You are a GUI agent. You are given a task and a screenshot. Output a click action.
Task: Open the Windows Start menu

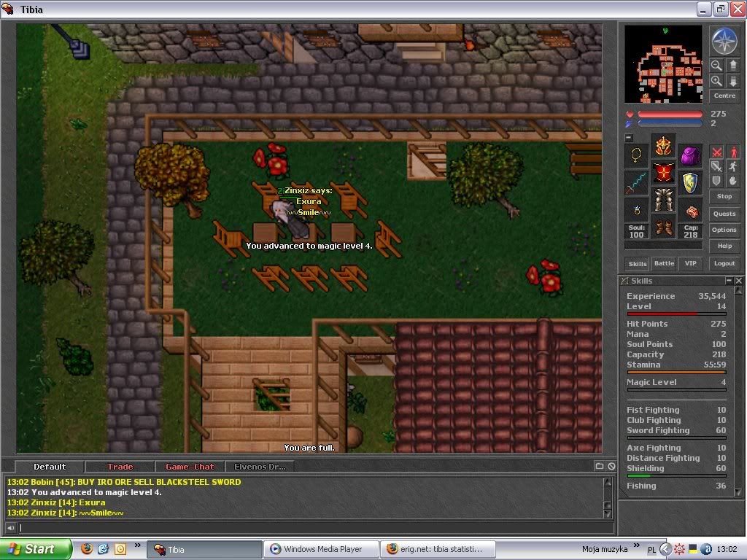(x=36, y=549)
